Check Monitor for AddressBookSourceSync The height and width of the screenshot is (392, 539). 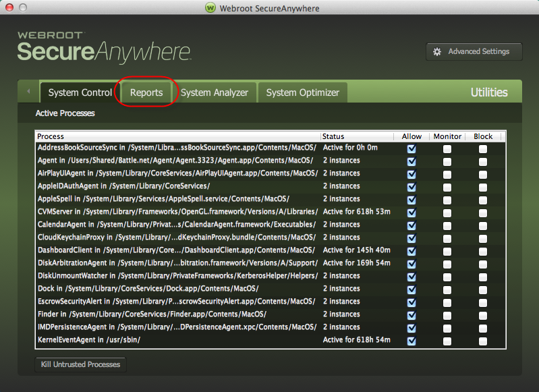coord(447,149)
